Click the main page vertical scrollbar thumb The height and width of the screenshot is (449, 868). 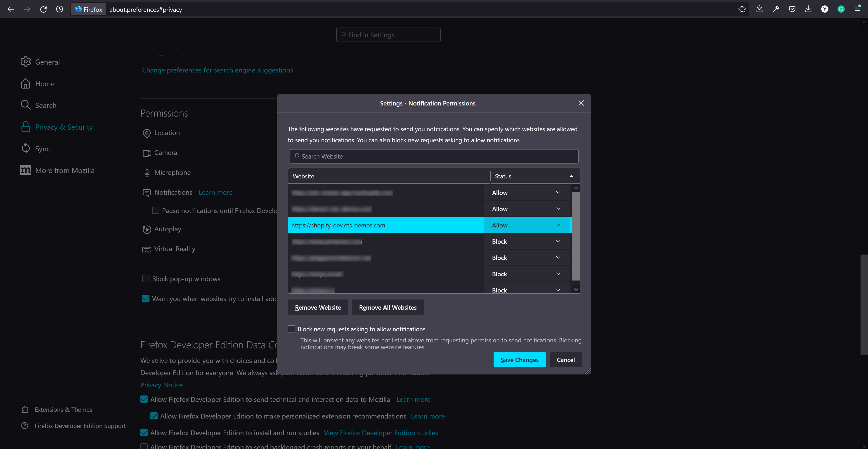864,304
